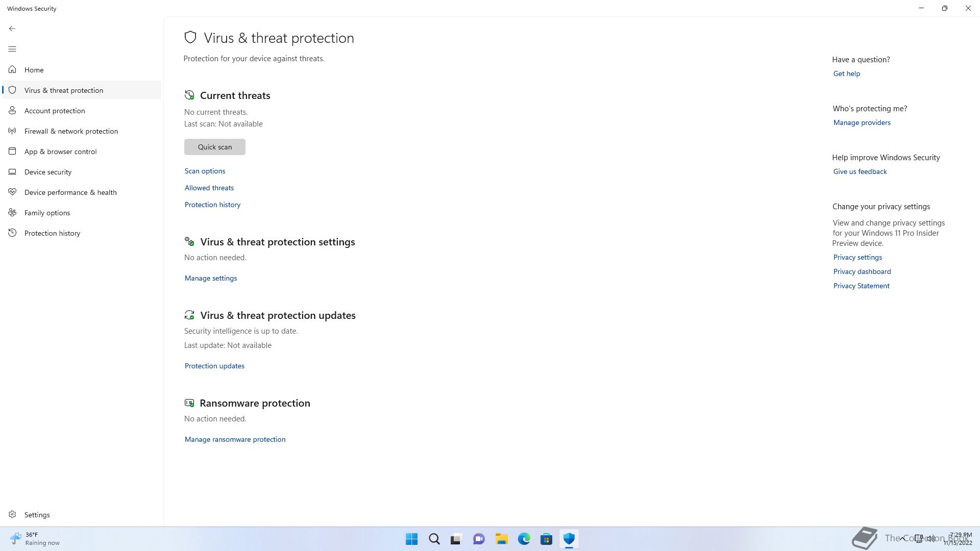980x551 pixels.
Task: Click the taskbar clock and date
Action: tap(958, 539)
